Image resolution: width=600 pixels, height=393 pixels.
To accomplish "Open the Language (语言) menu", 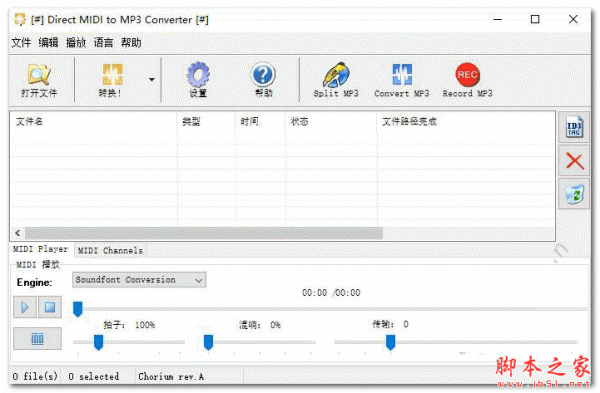I will coord(103,42).
